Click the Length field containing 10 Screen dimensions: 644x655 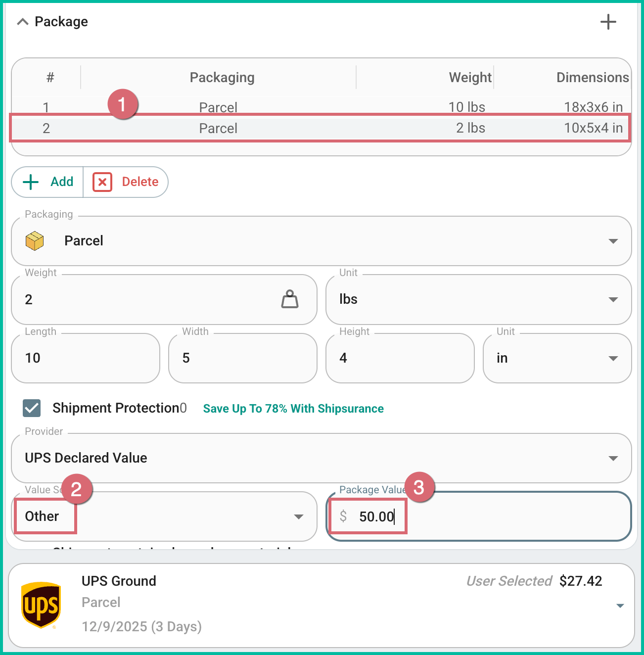85,358
